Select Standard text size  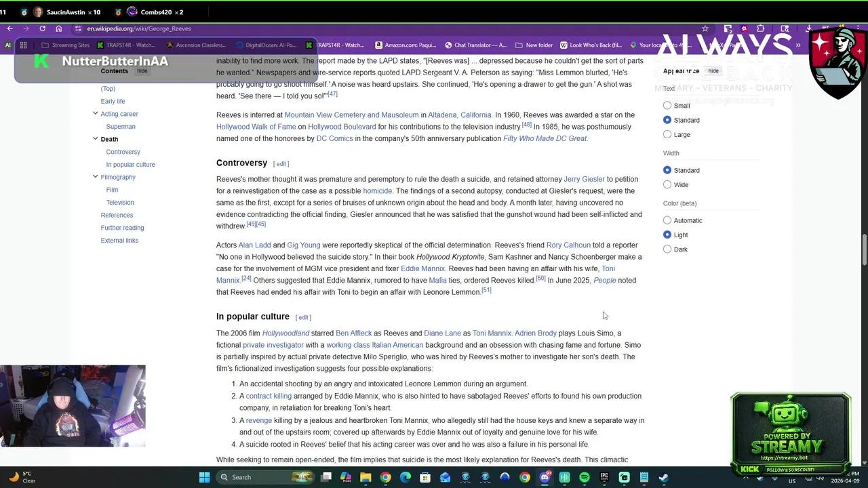coord(667,120)
